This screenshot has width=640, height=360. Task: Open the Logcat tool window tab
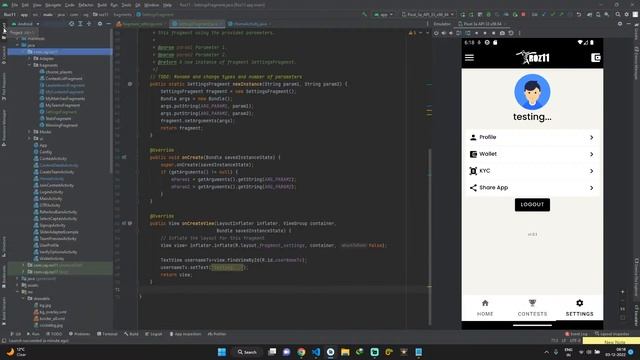tap(154, 334)
